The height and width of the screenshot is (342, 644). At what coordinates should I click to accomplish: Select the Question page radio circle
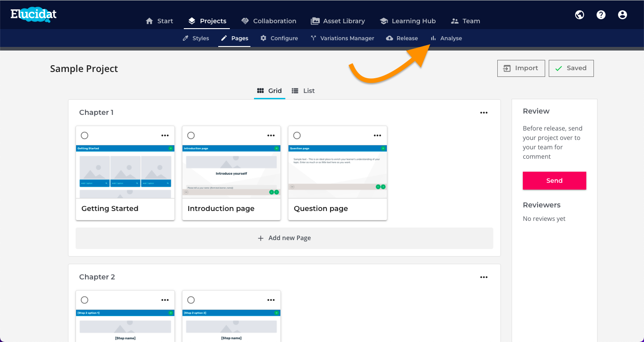click(x=297, y=135)
